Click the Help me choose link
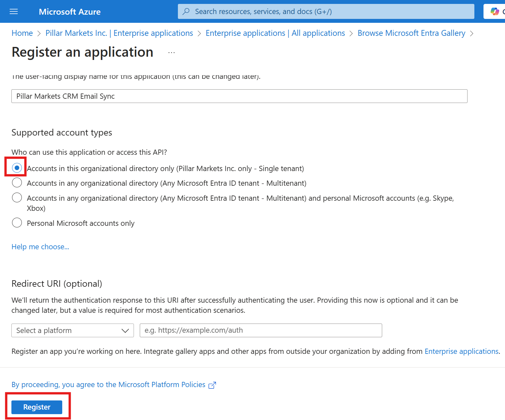The width and height of the screenshot is (505, 420). [40, 247]
